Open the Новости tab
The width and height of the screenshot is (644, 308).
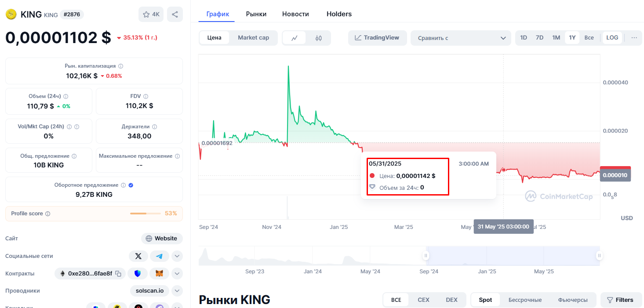295,14
